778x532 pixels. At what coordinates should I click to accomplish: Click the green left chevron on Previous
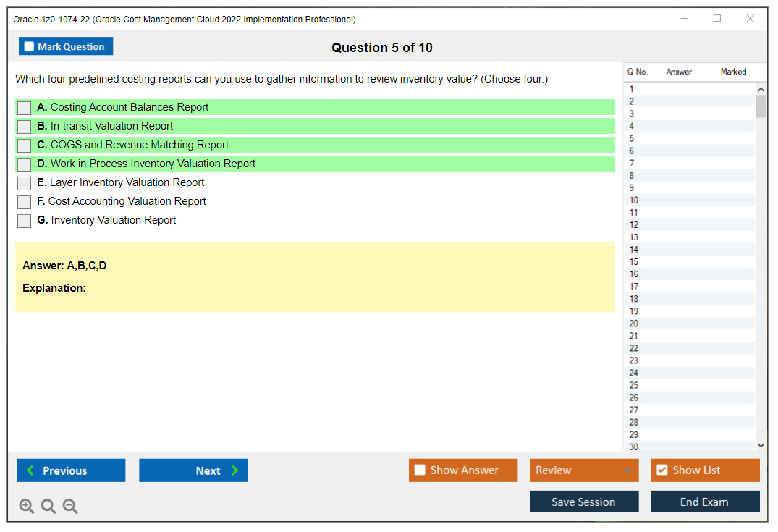30,470
